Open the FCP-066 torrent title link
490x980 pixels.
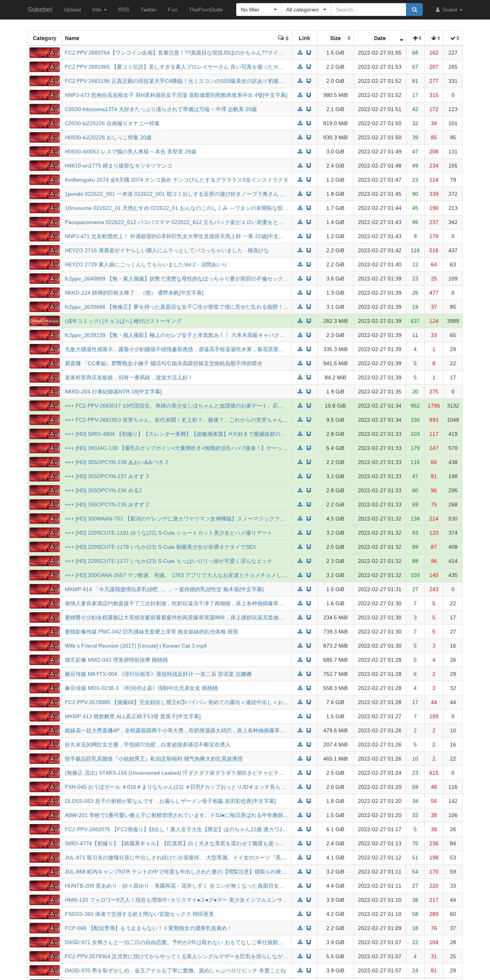pyautogui.click(x=148, y=928)
